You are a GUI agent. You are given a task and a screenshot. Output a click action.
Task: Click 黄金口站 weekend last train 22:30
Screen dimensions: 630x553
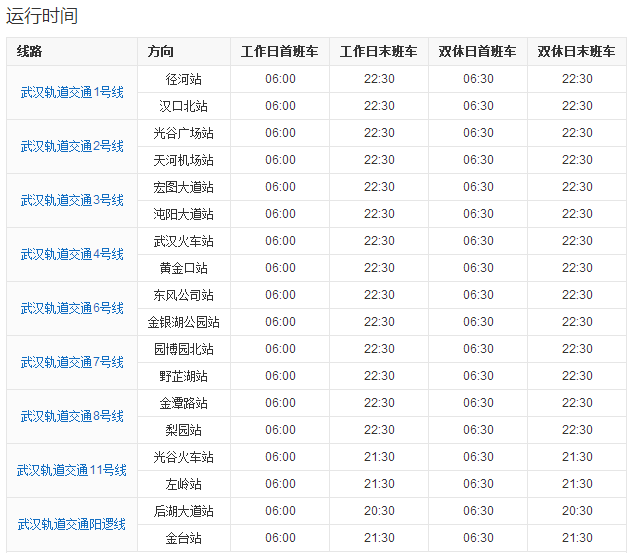click(577, 268)
